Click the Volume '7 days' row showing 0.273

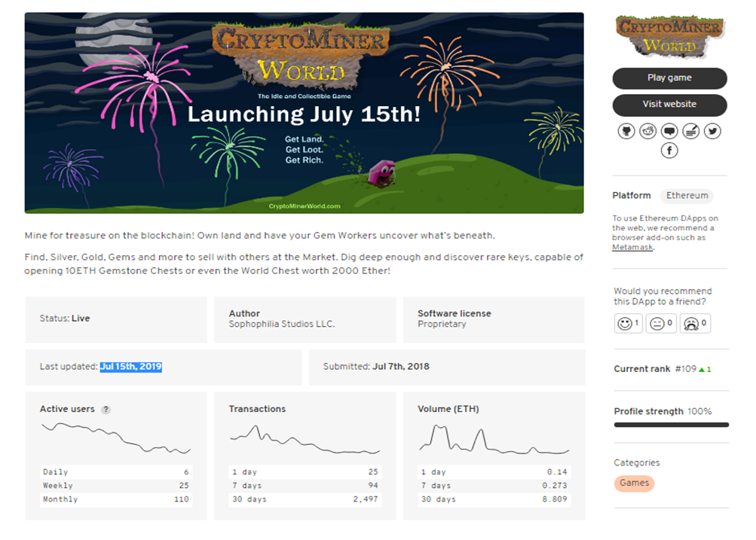click(494, 486)
